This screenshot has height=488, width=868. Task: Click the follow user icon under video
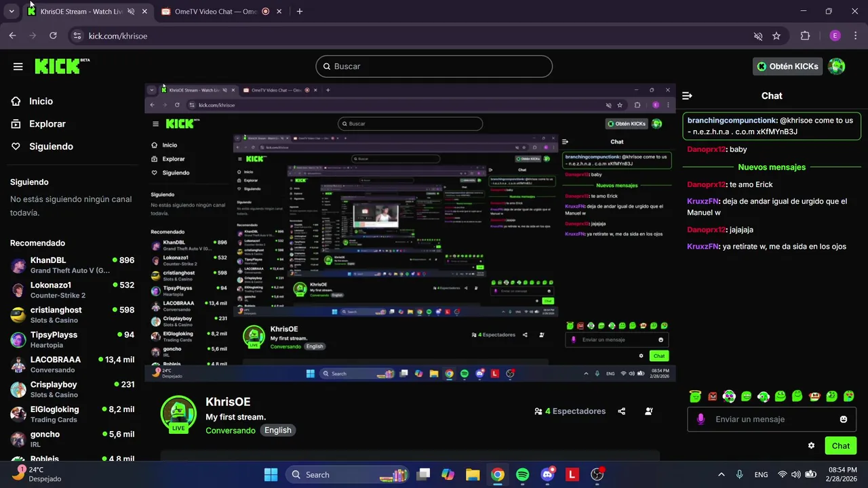[649, 411]
